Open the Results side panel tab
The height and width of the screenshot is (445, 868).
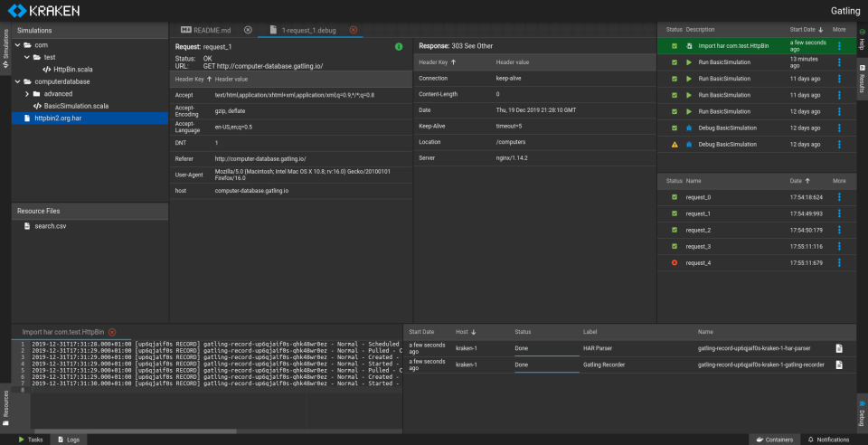pos(862,79)
